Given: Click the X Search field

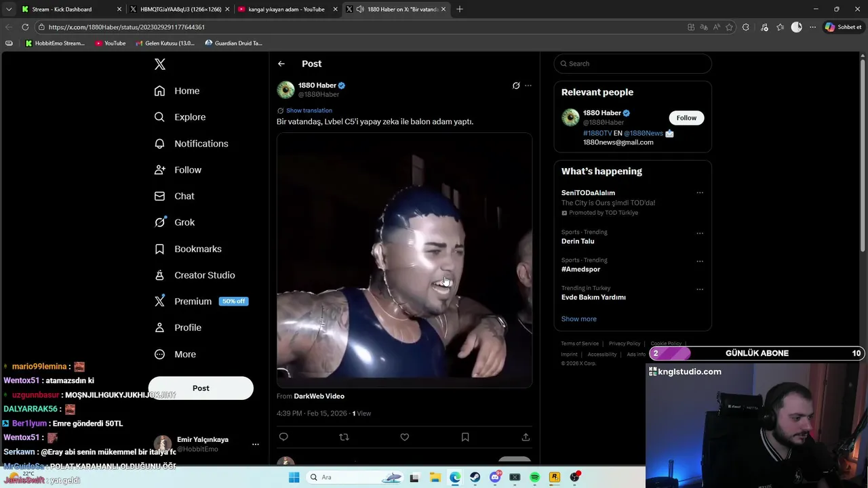Looking at the screenshot, I should (x=633, y=64).
